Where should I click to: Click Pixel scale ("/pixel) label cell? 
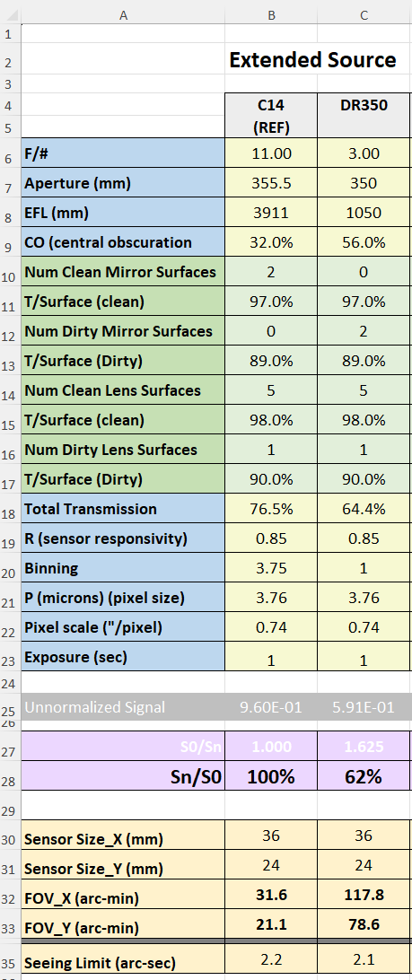(123, 627)
